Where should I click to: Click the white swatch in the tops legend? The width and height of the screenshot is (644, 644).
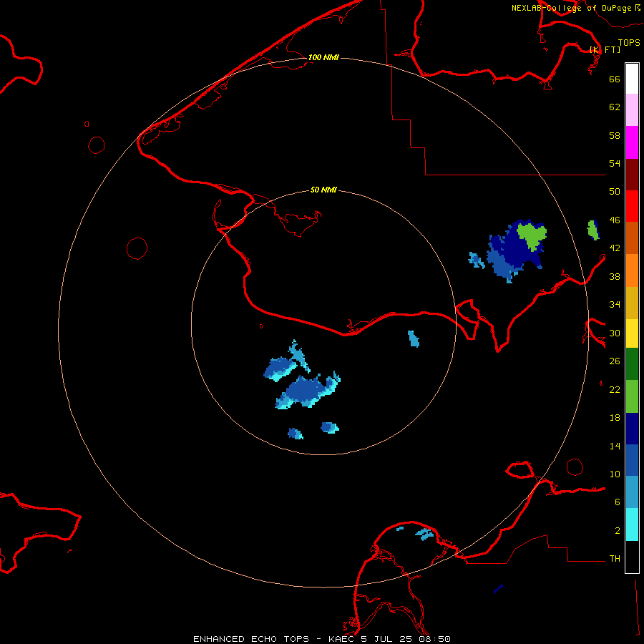(x=632, y=79)
